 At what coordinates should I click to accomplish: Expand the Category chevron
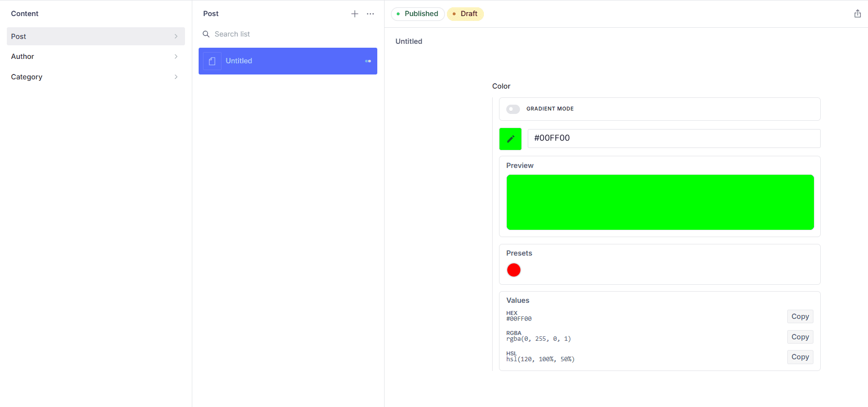(x=176, y=77)
